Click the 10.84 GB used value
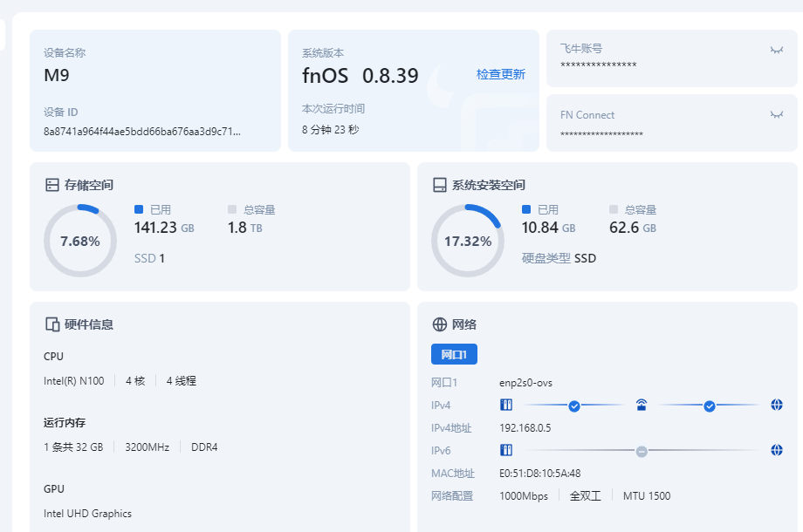This screenshot has height=532, width=803. [548, 228]
